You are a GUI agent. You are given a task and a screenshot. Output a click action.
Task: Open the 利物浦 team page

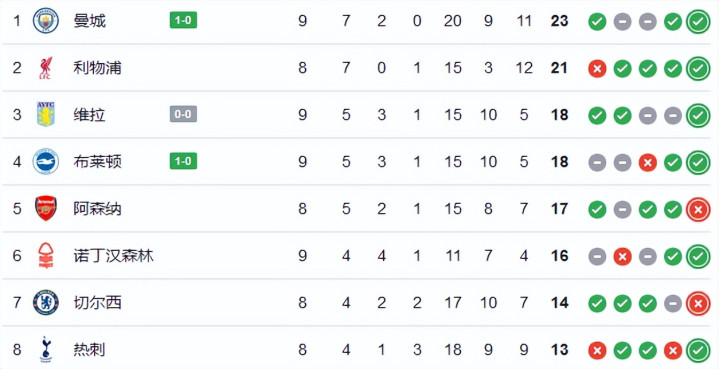(x=97, y=68)
